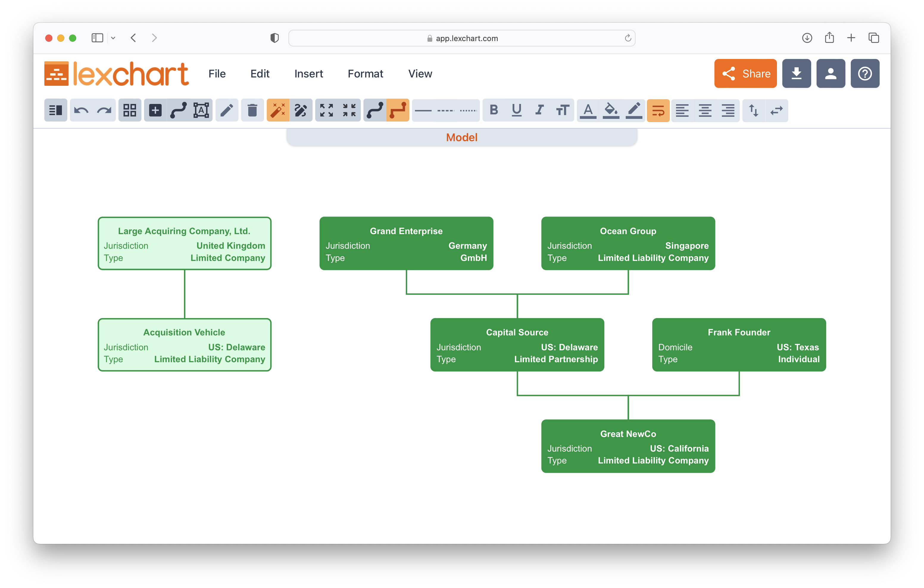Toggle the side panel icon in Lexchart toolbar
Viewport: 924px width, 588px height.
pyautogui.click(x=56, y=111)
